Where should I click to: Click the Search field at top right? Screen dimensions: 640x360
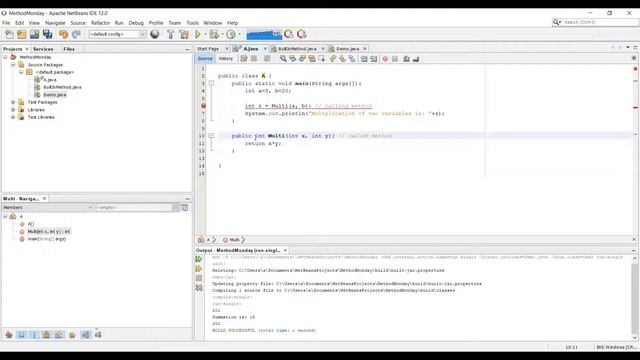[600, 22]
